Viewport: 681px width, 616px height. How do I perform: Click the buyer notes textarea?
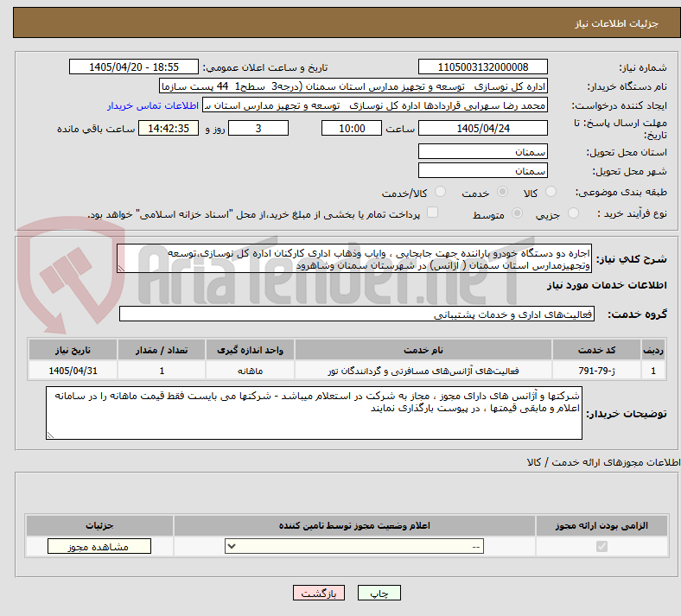coord(314,413)
